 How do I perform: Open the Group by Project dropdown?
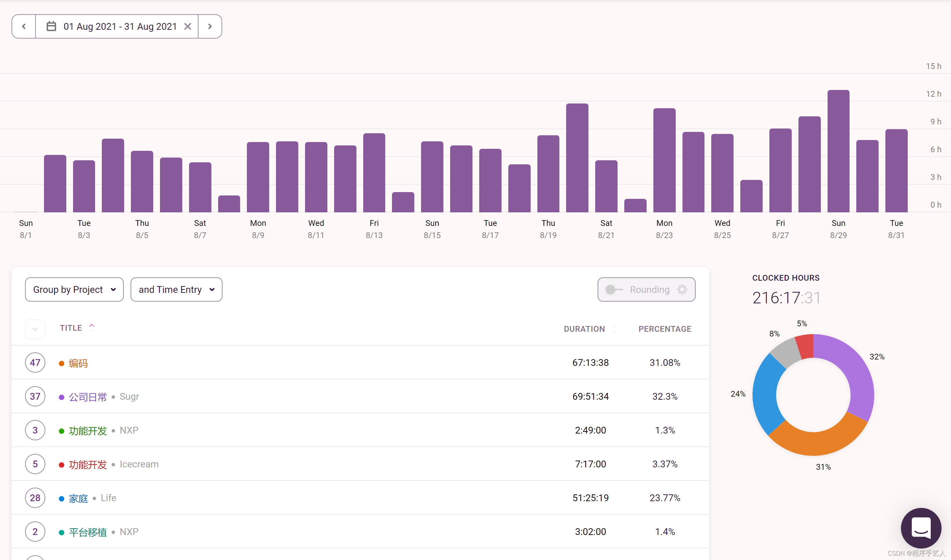tap(74, 289)
